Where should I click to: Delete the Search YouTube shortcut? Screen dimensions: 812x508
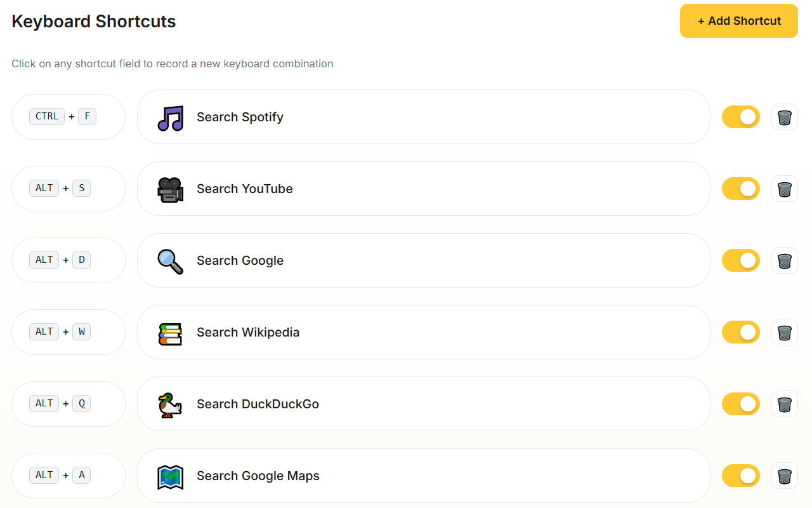click(x=785, y=189)
